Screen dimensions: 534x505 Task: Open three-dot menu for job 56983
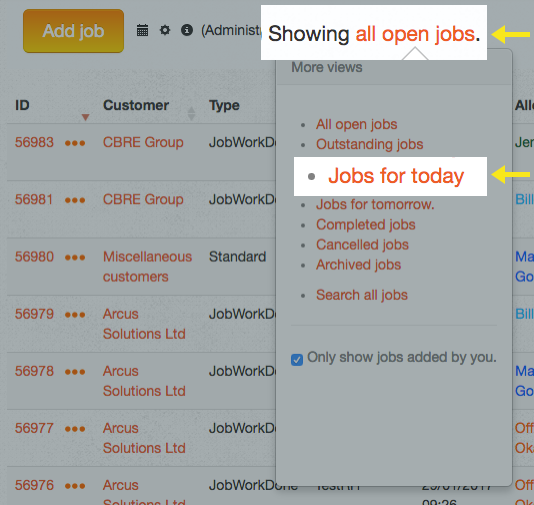(75, 143)
